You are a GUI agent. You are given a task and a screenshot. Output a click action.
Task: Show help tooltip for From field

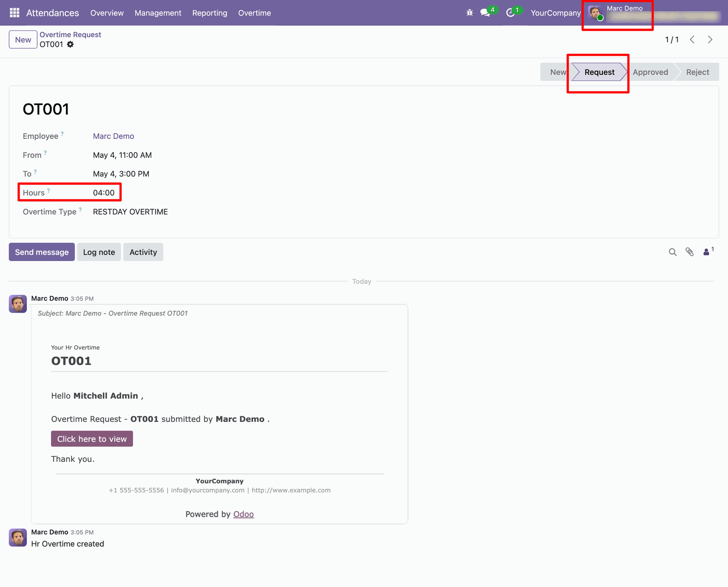pyautogui.click(x=45, y=153)
